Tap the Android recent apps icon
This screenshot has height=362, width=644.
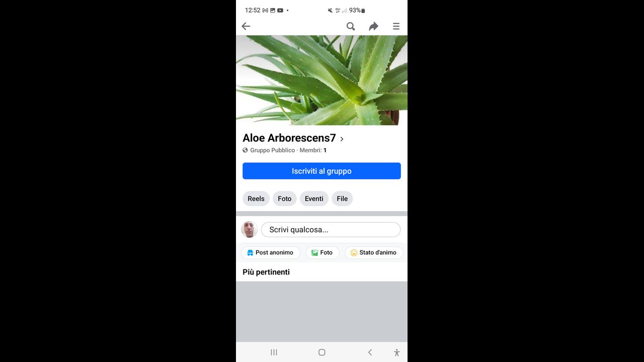pos(274,352)
